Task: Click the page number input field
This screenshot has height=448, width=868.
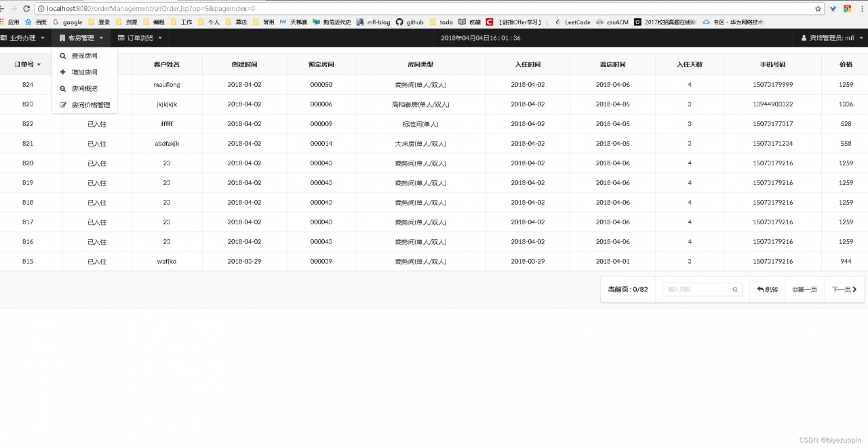Action: [703, 289]
